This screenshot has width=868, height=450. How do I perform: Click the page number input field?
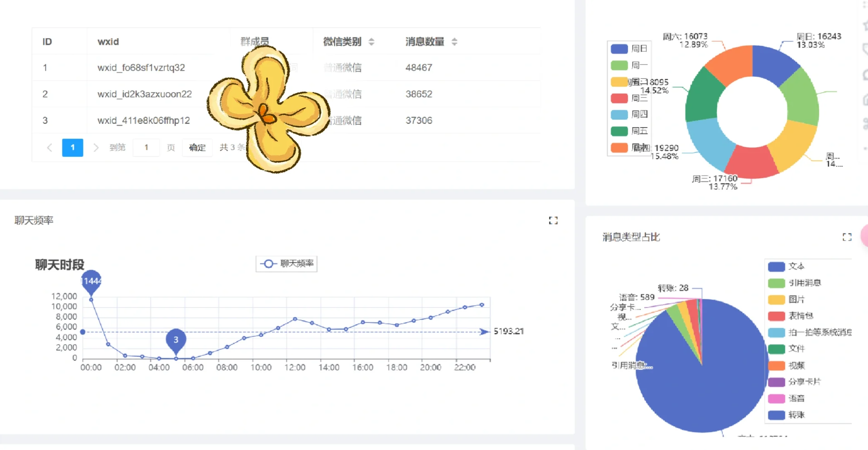pyautogui.click(x=146, y=147)
